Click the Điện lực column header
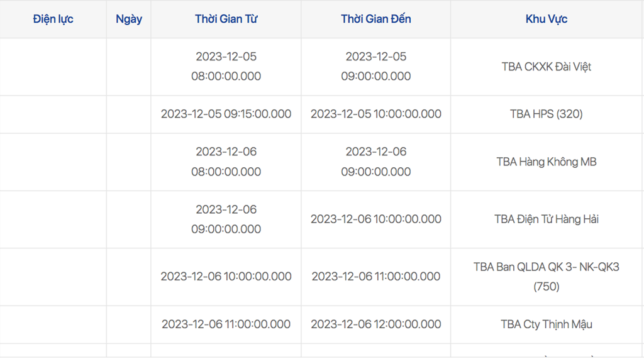 point(53,19)
